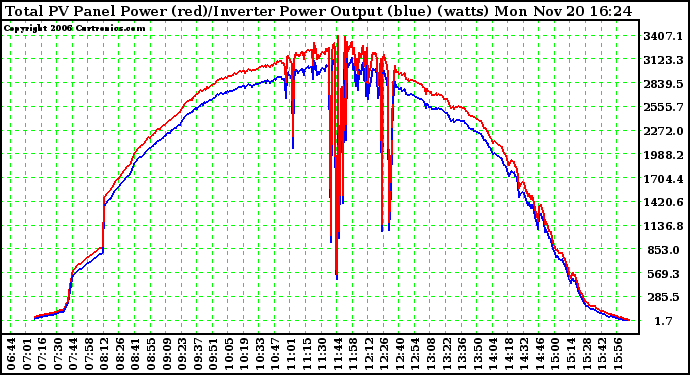Viewport: 690px width, 375px height.
Task: Select the 11:44 time tick label
Action: click(x=338, y=354)
